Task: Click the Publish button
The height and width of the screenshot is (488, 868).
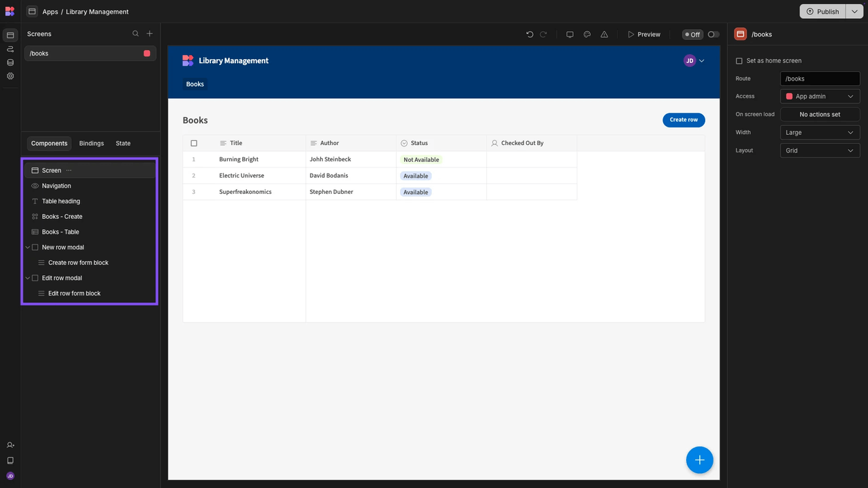Action: click(822, 12)
